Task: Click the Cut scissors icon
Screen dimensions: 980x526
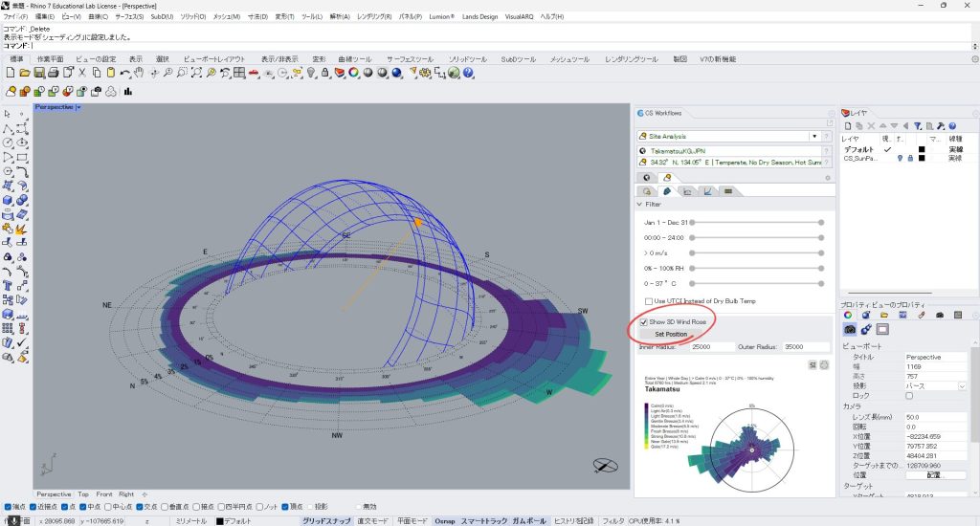Action: tap(82, 73)
